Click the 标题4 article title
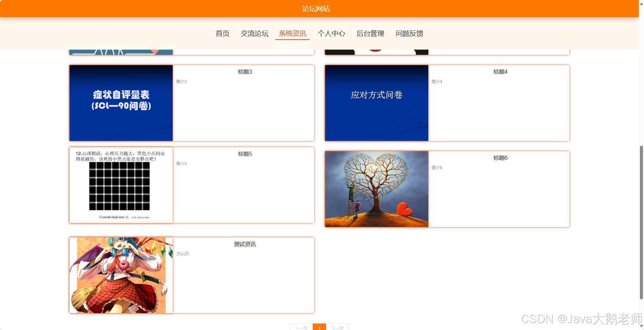644x330 pixels. coord(500,72)
